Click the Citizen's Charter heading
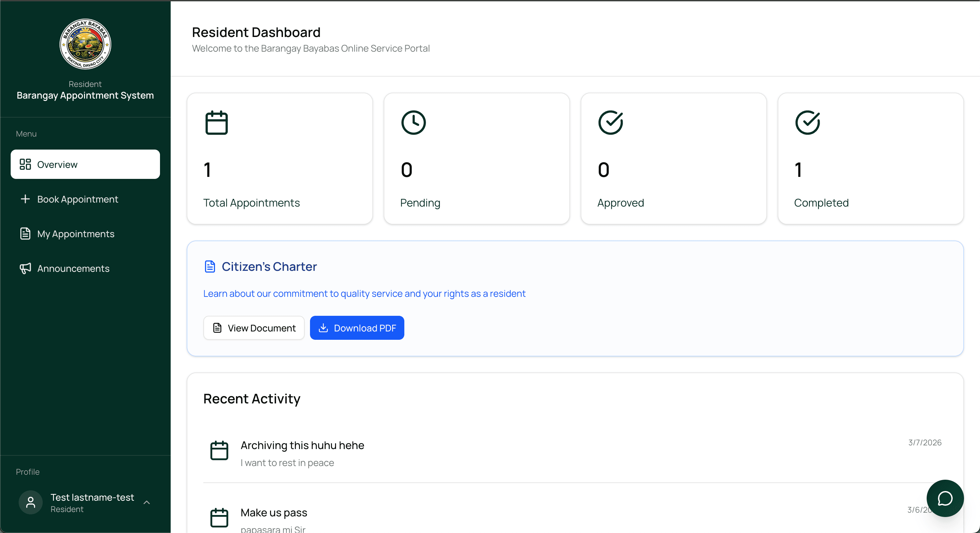The image size is (980, 533). click(269, 266)
